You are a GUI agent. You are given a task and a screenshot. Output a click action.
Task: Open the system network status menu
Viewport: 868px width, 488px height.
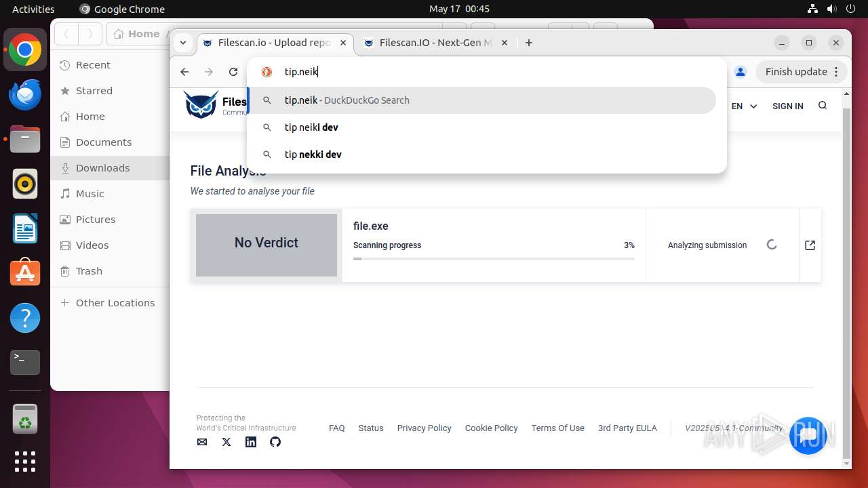click(x=813, y=9)
